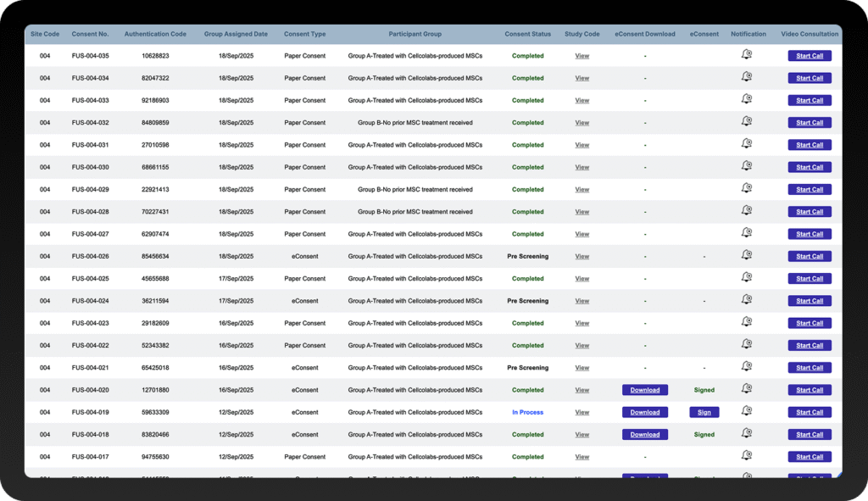Download the eConsent for FUS-004-020
The height and width of the screenshot is (501, 868).
(x=645, y=390)
